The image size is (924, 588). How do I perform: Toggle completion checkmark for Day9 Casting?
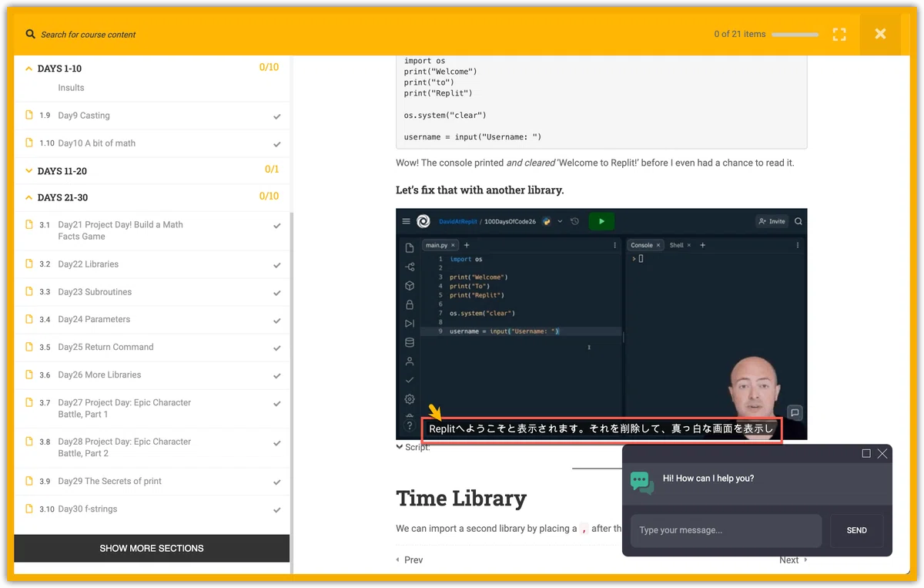point(277,117)
